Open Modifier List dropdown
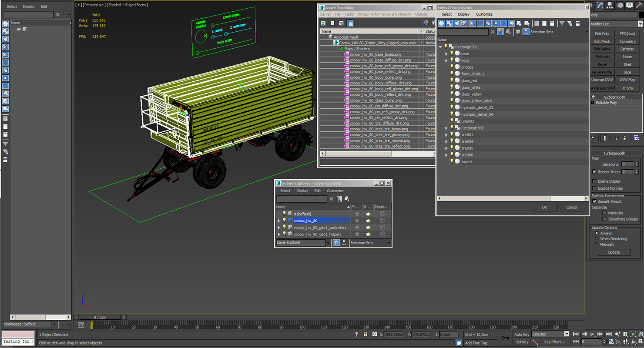 pyautogui.click(x=641, y=24)
